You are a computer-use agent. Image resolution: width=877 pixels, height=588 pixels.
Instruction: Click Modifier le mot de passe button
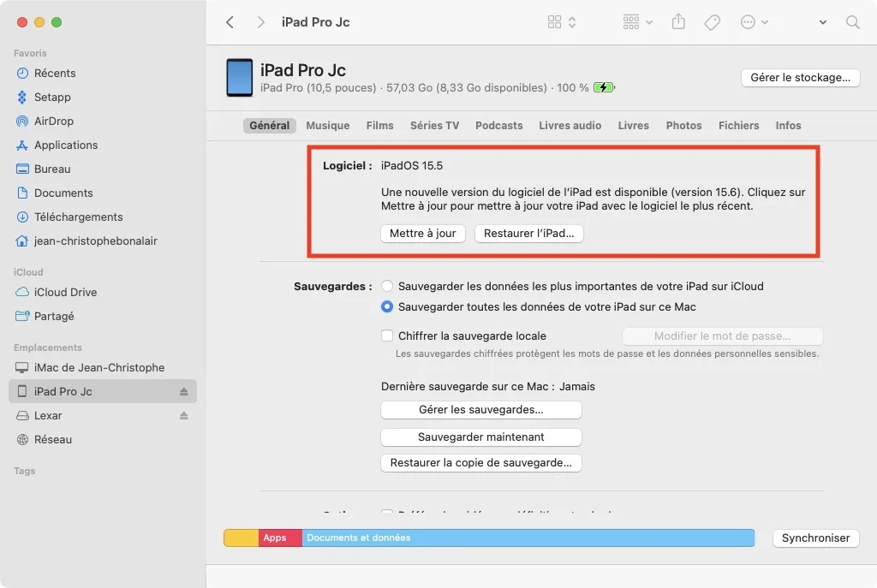(x=723, y=336)
